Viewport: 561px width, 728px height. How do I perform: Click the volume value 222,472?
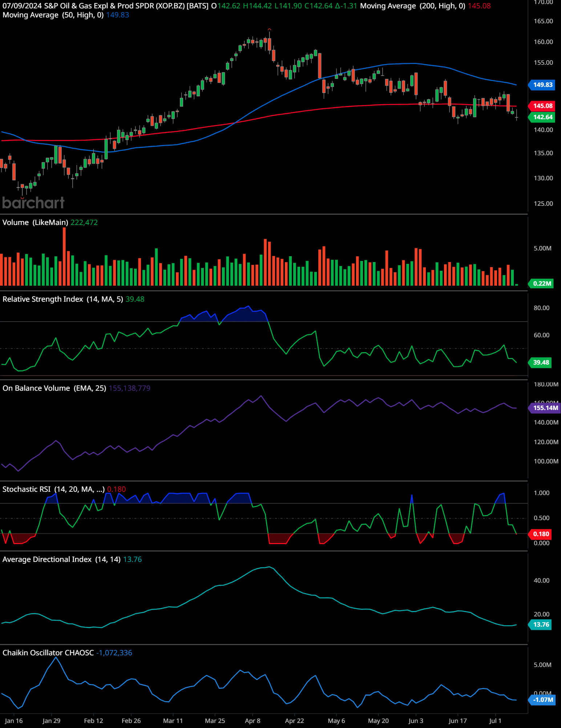click(x=84, y=222)
